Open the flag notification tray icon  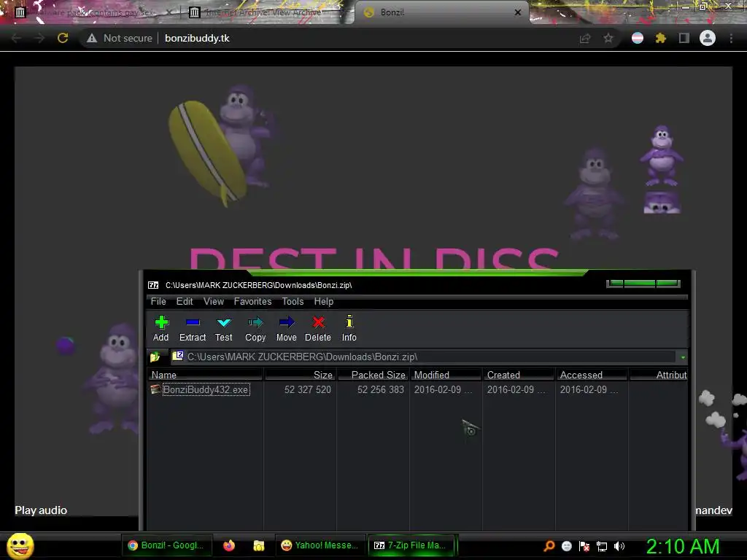point(584,545)
